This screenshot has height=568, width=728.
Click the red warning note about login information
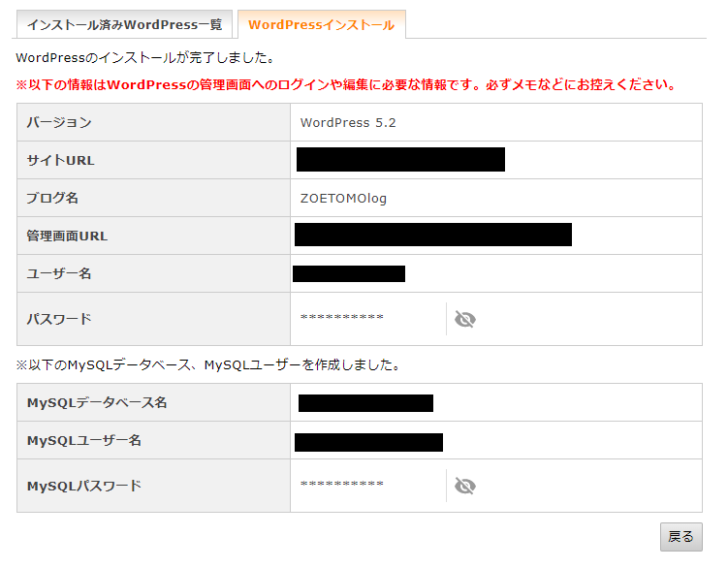(346, 84)
